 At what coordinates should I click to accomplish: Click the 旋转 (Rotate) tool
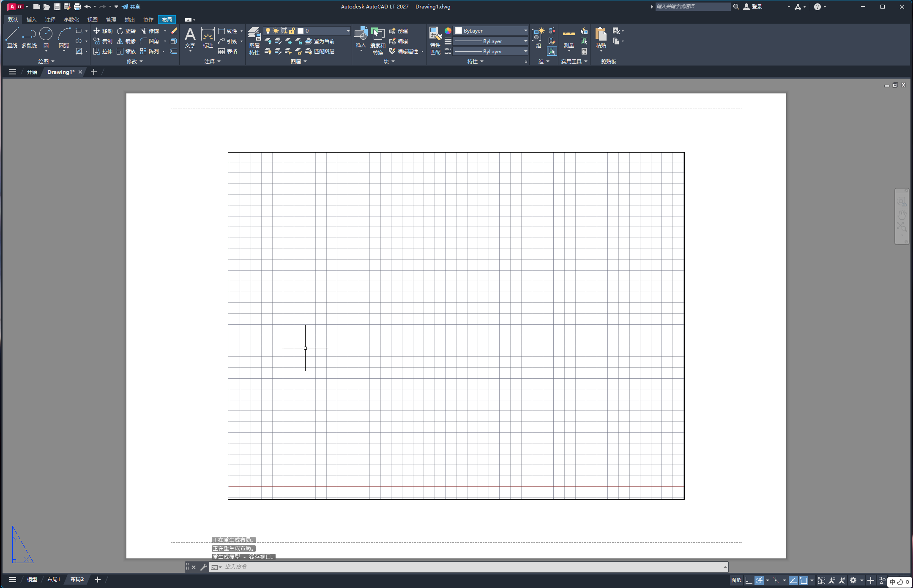[126, 31]
